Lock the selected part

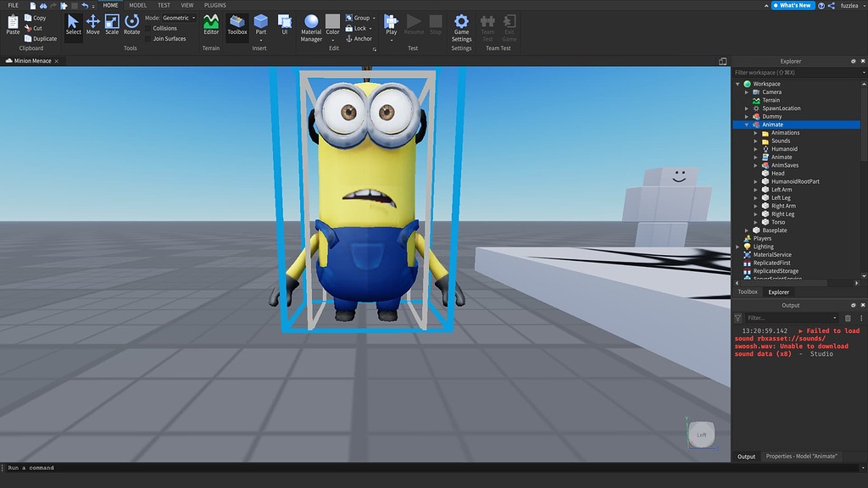tap(359, 28)
